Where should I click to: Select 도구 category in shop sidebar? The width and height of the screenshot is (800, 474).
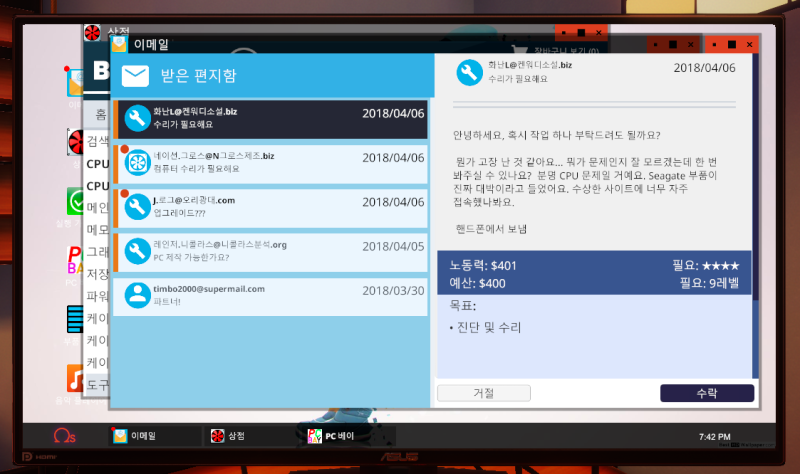point(97,384)
